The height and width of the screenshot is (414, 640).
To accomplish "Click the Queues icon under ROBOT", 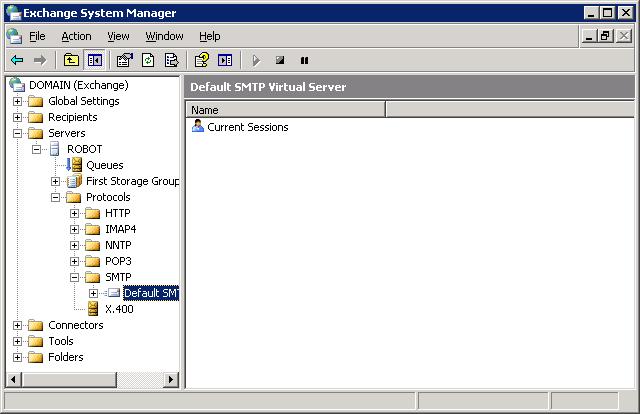I will click(x=74, y=165).
